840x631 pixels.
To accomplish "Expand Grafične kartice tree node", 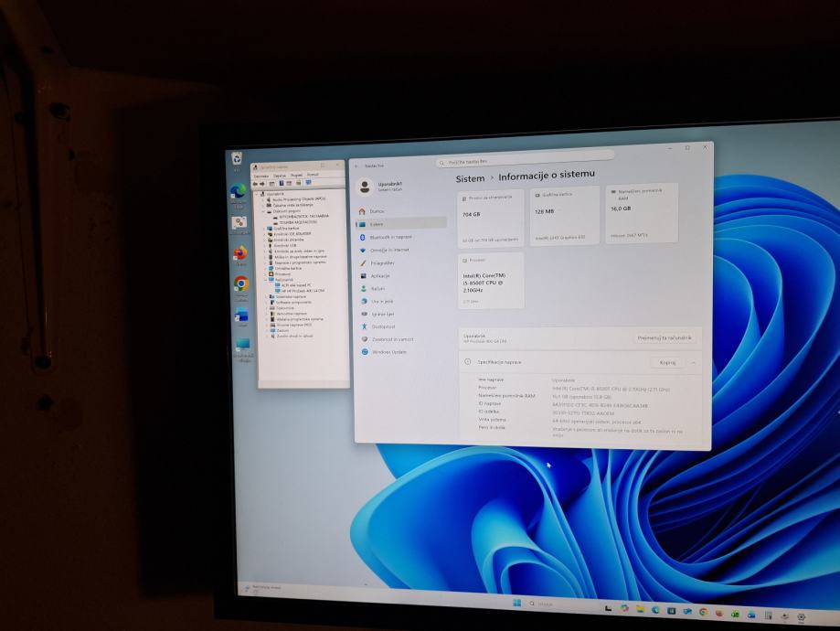I will coord(264,229).
